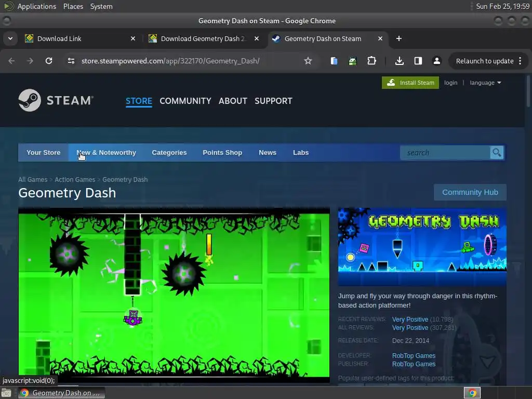This screenshot has width=532, height=399.
Task: Open the green android extension icon
Action: coord(353,61)
